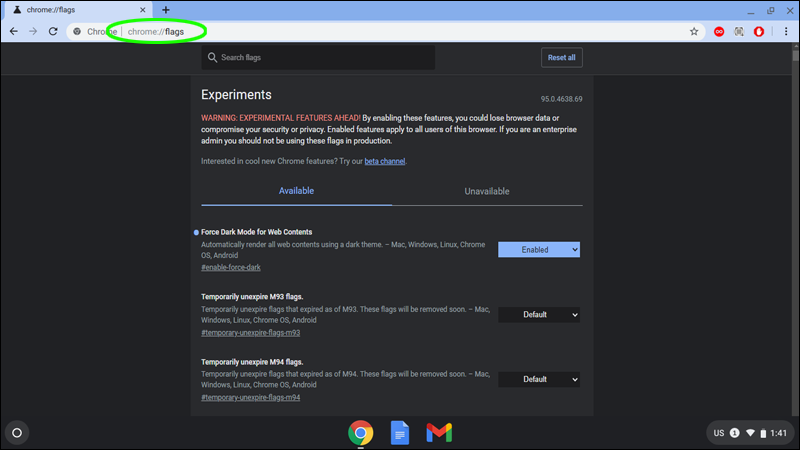Click version number 95.0.4638.69
Viewport: 800px width, 450px height.
tap(562, 99)
